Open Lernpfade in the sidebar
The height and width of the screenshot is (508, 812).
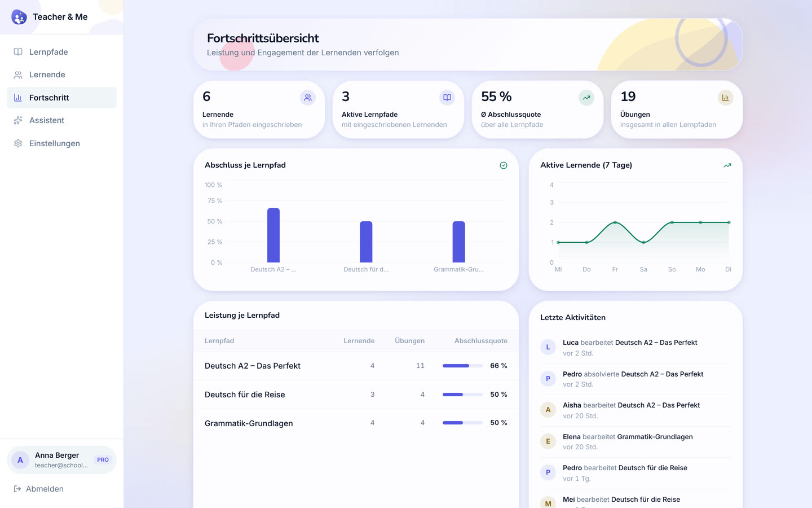(61, 52)
